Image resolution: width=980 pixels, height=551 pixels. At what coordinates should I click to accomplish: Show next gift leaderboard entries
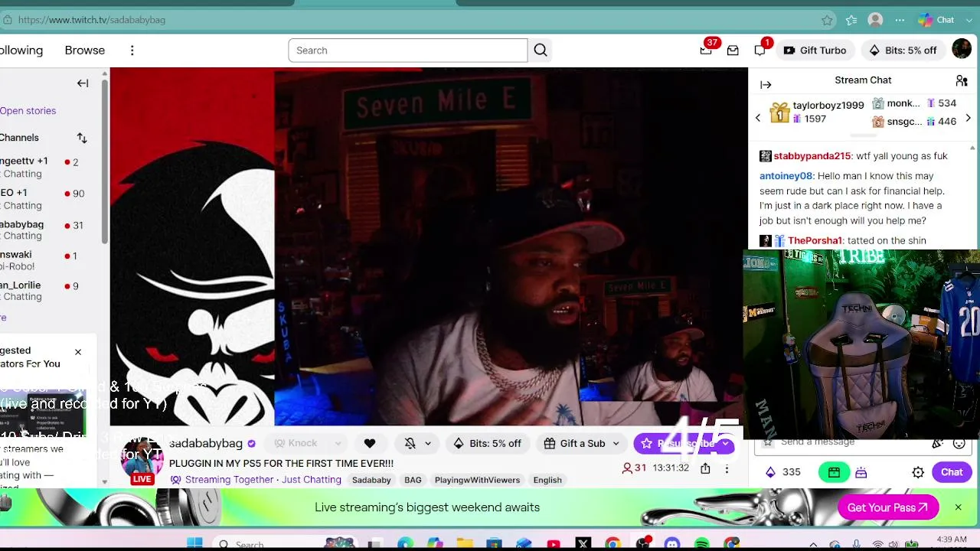[x=968, y=119]
